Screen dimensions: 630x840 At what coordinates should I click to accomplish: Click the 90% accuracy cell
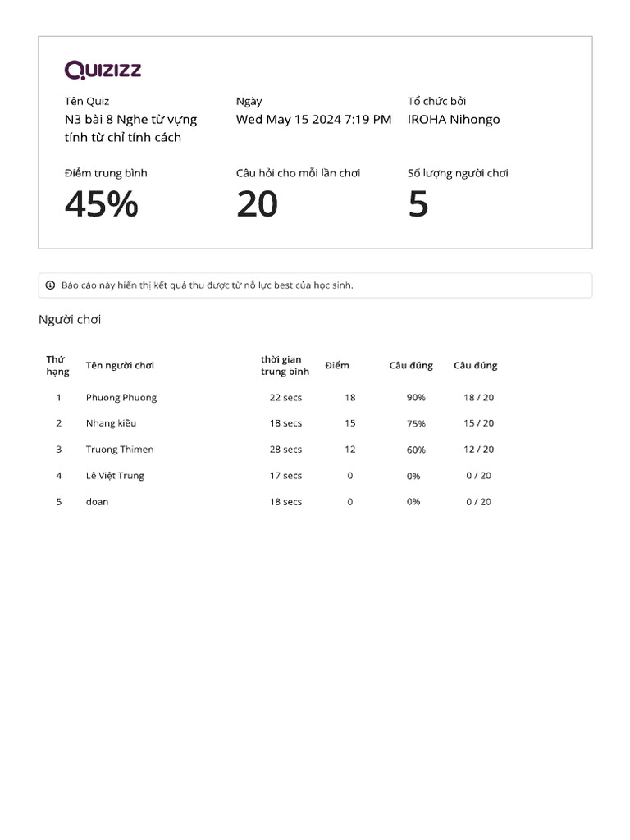[x=416, y=398]
